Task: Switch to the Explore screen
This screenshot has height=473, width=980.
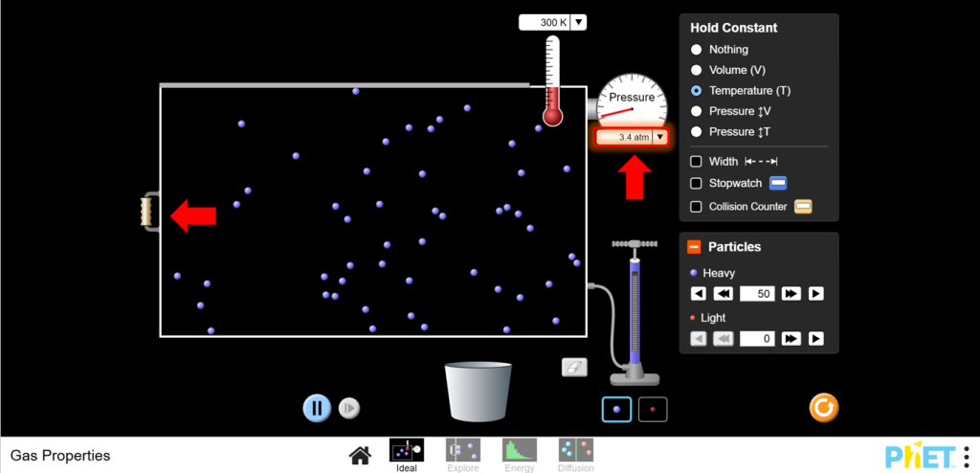Action: [x=462, y=455]
